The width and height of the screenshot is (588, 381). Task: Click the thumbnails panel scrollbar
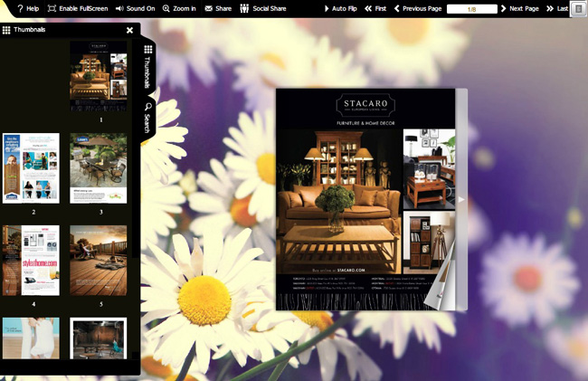coord(134,148)
